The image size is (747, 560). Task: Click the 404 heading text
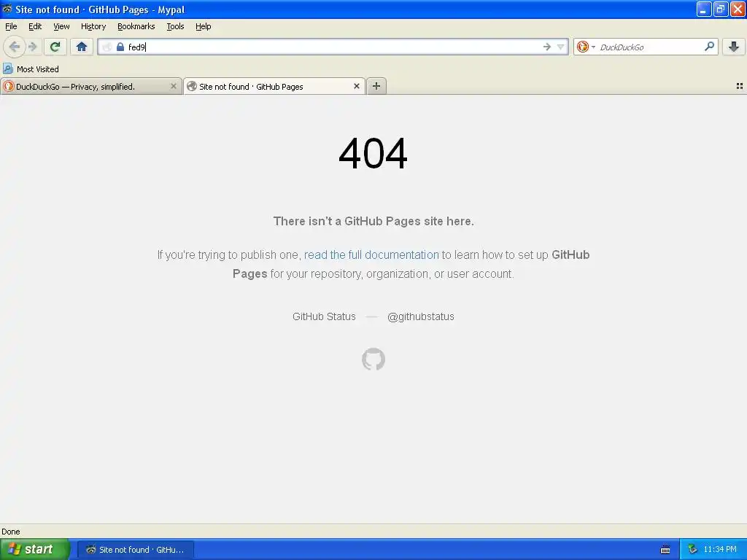click(x=373, y=153)
